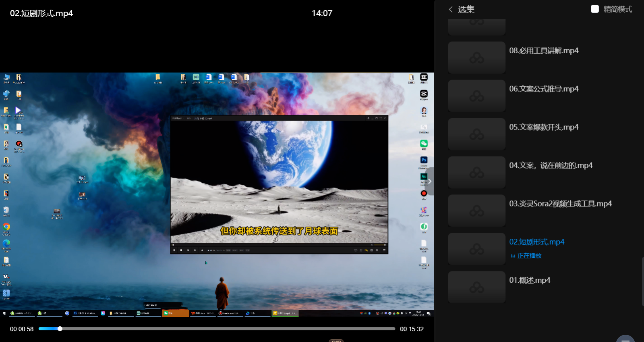This screenshot has width=644, height=342.
Task: Play 06.文案公式推导.mp4 by clicking its title
Action: click(x=544, y=89)
